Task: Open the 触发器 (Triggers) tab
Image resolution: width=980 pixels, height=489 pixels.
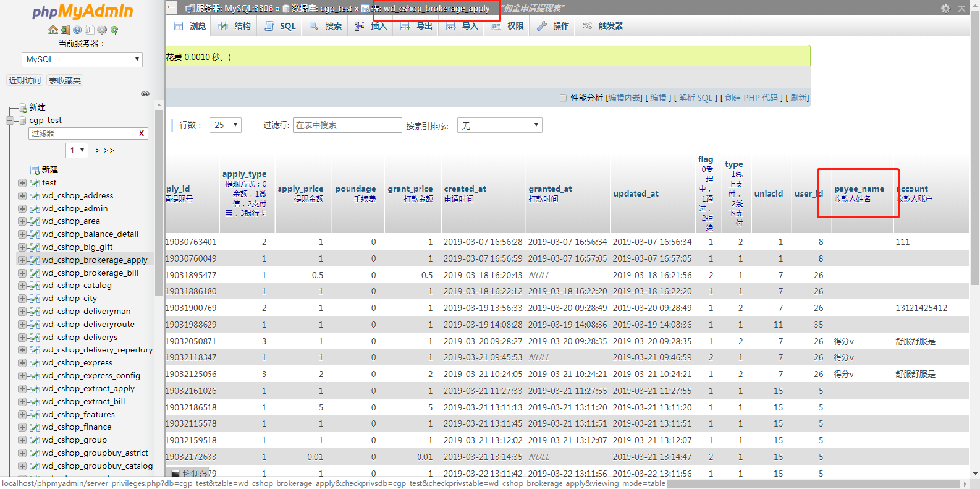Action: 603,26
